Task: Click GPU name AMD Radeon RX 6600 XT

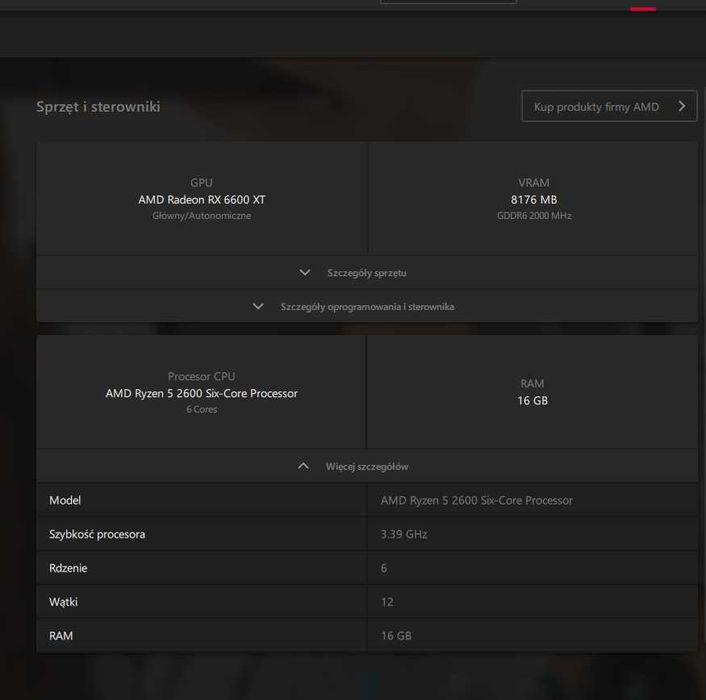Action: click(x=202, y=199)
